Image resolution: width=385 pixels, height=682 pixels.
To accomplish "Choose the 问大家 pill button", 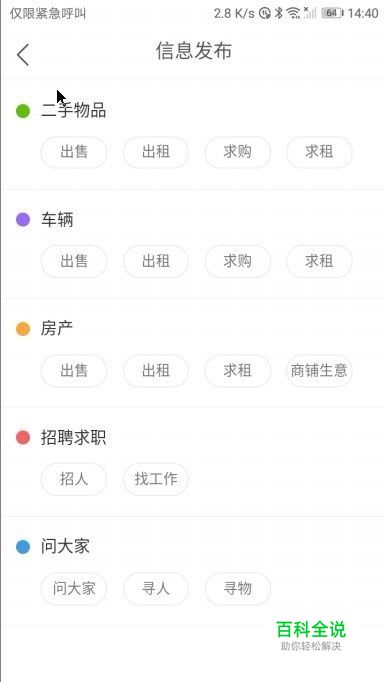I will click(x=74, y=588).
